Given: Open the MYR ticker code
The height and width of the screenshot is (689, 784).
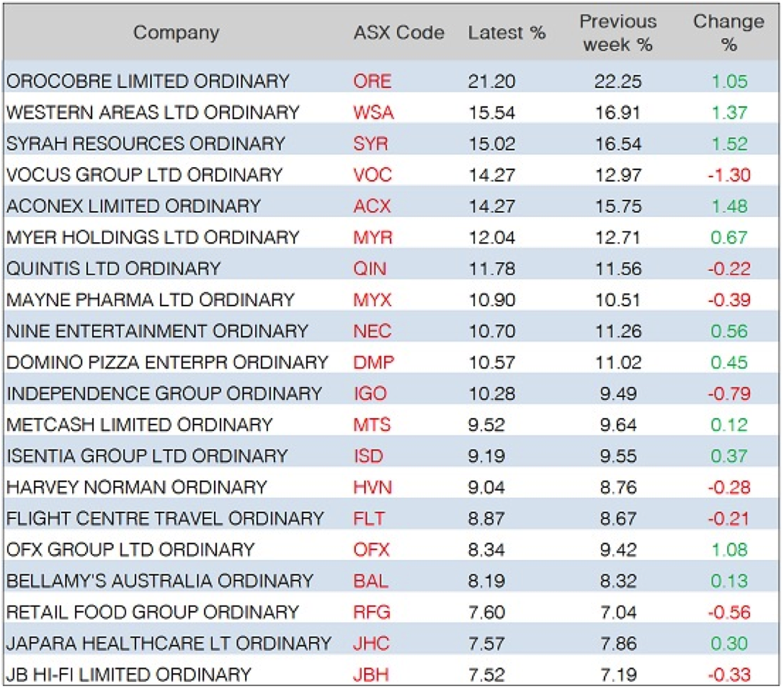Looking at the screenshot, I should point(372,238).
